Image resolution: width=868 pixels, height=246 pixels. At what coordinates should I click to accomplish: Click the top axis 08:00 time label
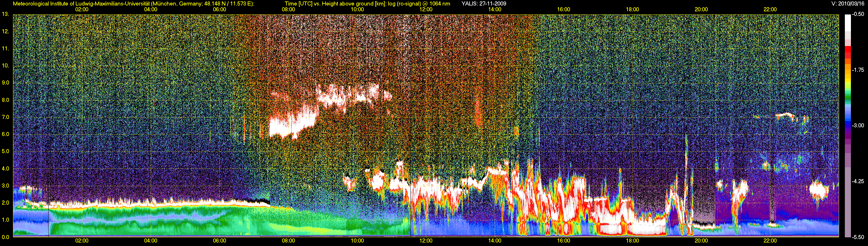point(288,10)
